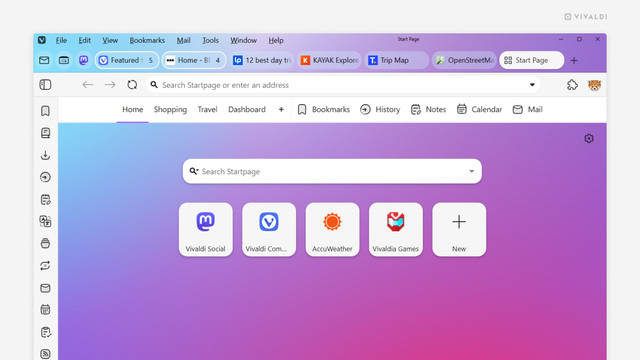Switch to Shopping speed dial group
The image size is (640, 360).
pyautogui.click(x=170, y=109)
